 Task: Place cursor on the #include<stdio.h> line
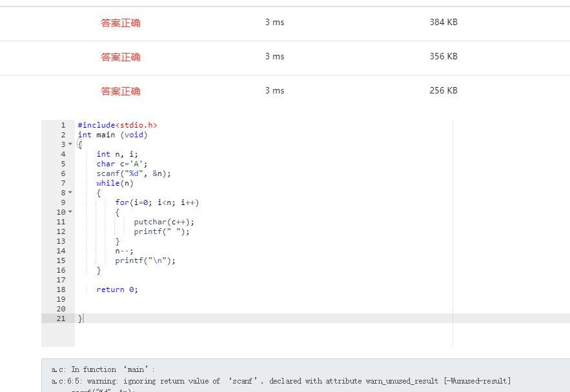pyautogui.click(x=117, y=125)
